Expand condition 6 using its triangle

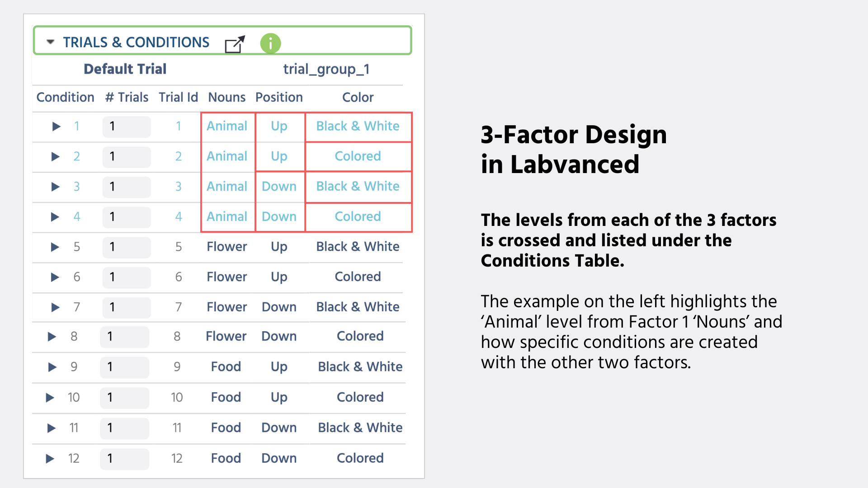coord(54,277)
